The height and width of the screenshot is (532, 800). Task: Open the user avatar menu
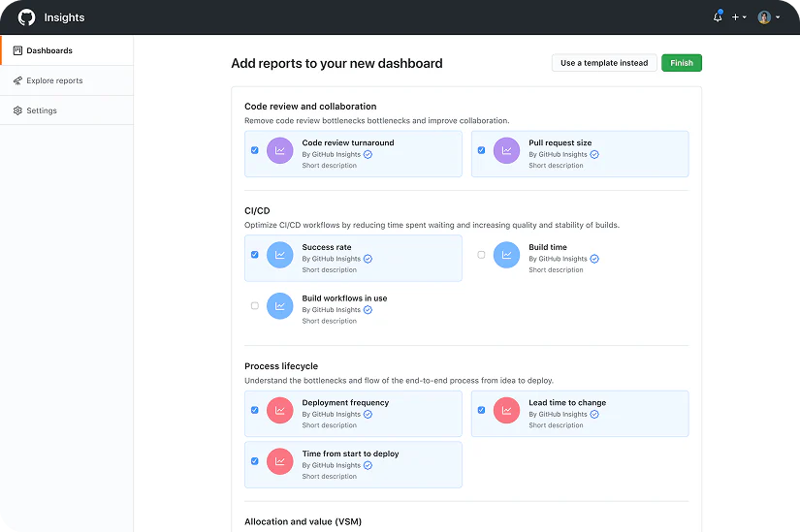[769, 17]
